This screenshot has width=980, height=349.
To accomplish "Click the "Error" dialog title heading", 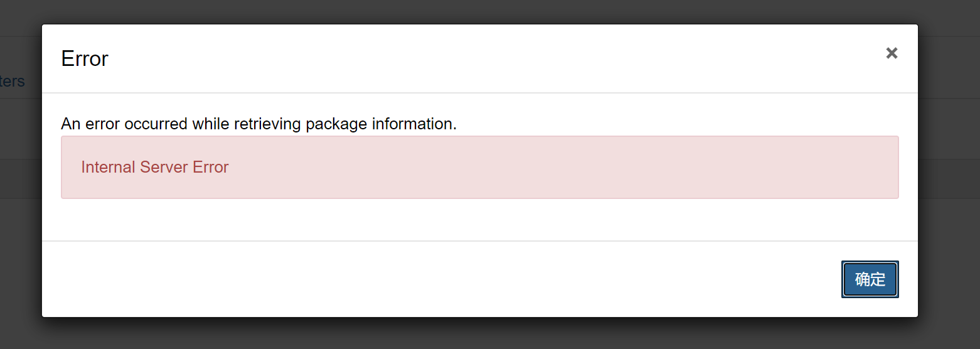I will (x=85, y=59).
